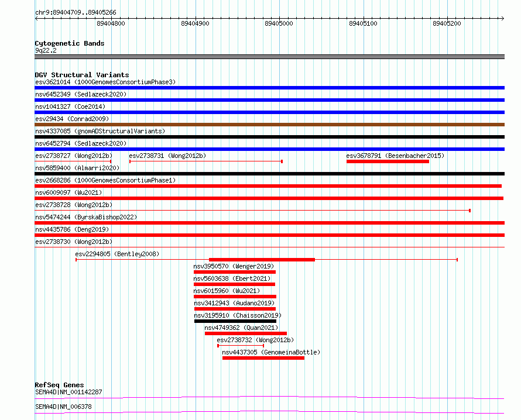521x420 pixels.
Task: Open variant nsv6015960 (Wu2021)
Action: tap(227, 291)
